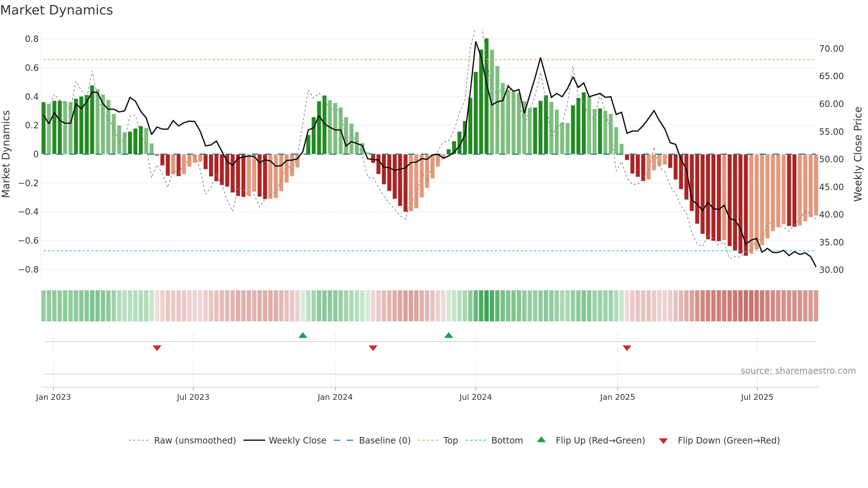Click the source: sharemaestro.com text
Viewport: 868px width, 488px height.
pyautogui.click(x=798, y=371)
